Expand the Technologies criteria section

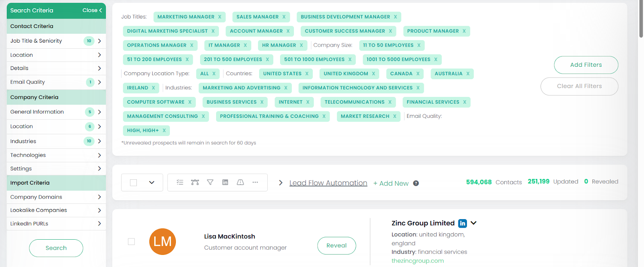(56, 155)
